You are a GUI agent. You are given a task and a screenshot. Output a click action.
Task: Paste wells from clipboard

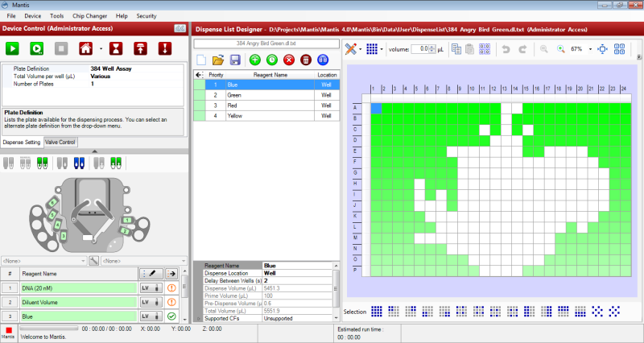[470, 49]
